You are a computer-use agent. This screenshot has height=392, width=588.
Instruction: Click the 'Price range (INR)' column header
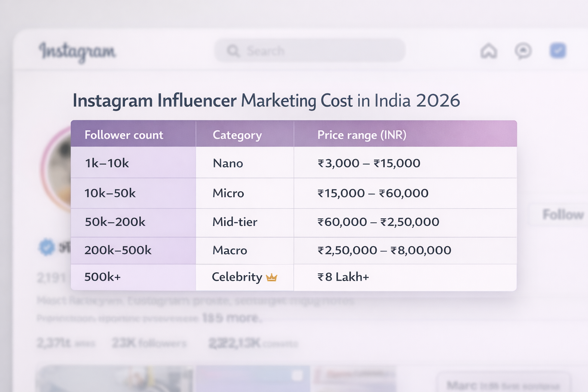[x=361, y=135]
